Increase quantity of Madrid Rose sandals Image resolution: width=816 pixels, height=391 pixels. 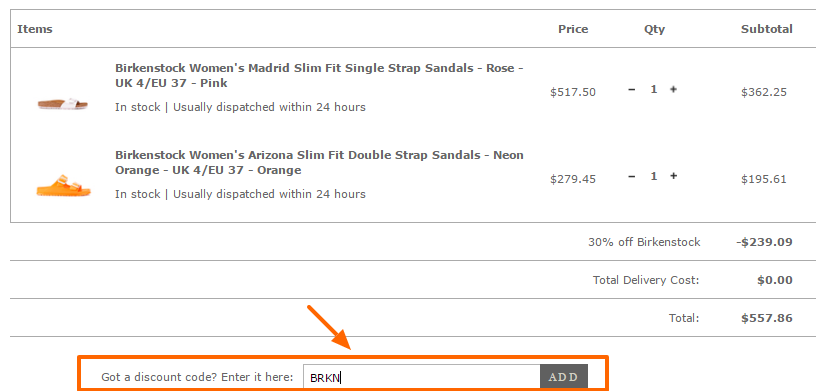pos(673,90)
